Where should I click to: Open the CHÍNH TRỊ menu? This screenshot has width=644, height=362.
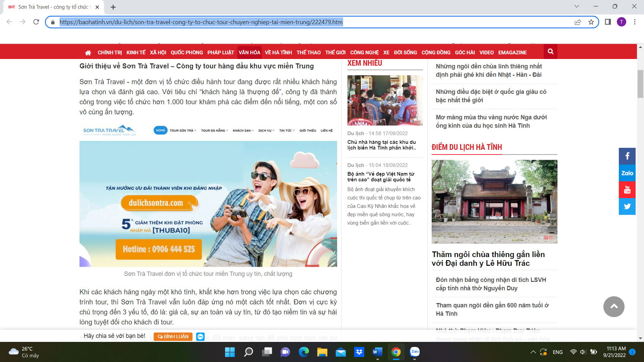[x=110, y=53]
